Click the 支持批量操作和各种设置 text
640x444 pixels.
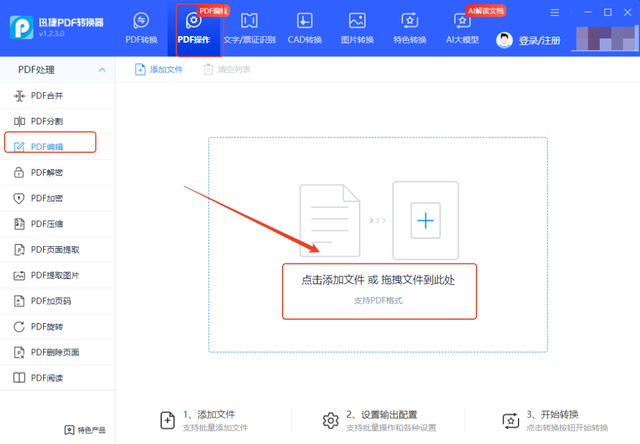[391, 428]
